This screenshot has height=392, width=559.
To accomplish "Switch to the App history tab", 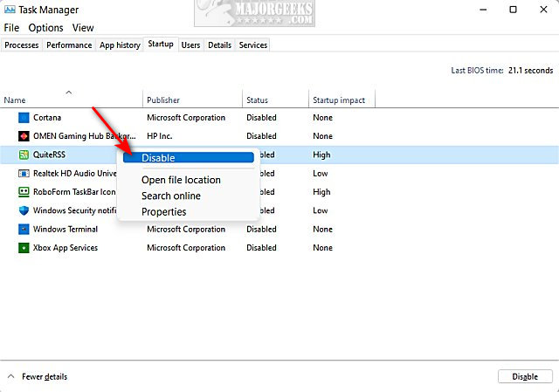I will tap(120, 45).
